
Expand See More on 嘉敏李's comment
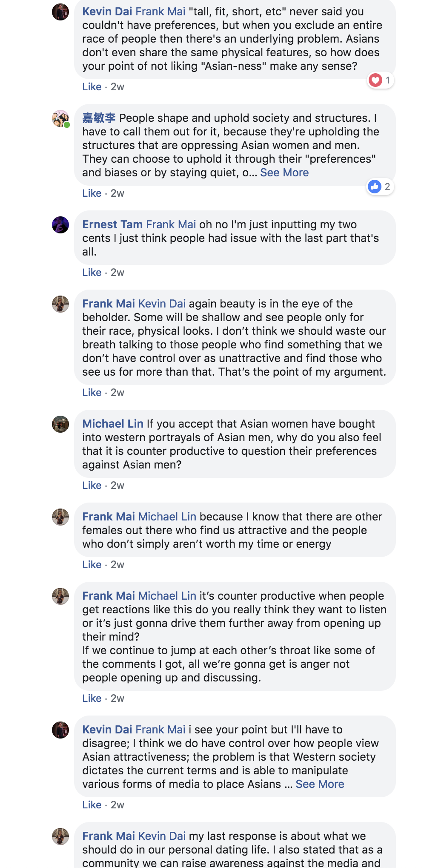tap(284, 172)
